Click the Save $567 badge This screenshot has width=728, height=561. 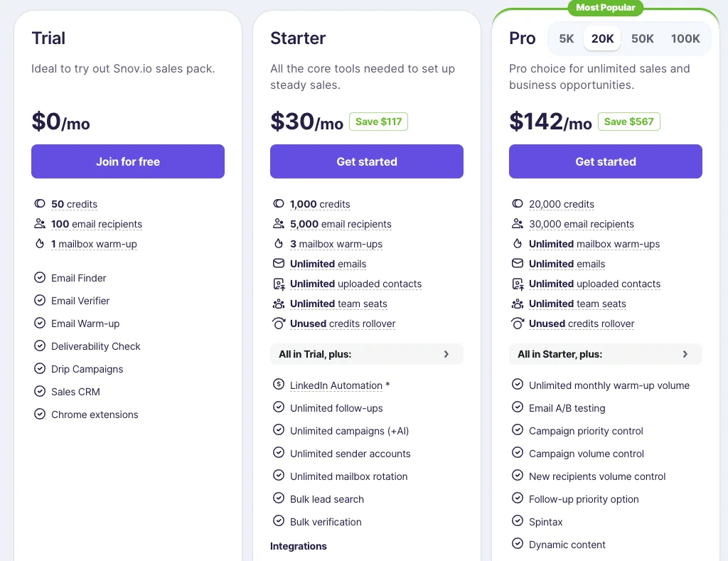[628, 122]
